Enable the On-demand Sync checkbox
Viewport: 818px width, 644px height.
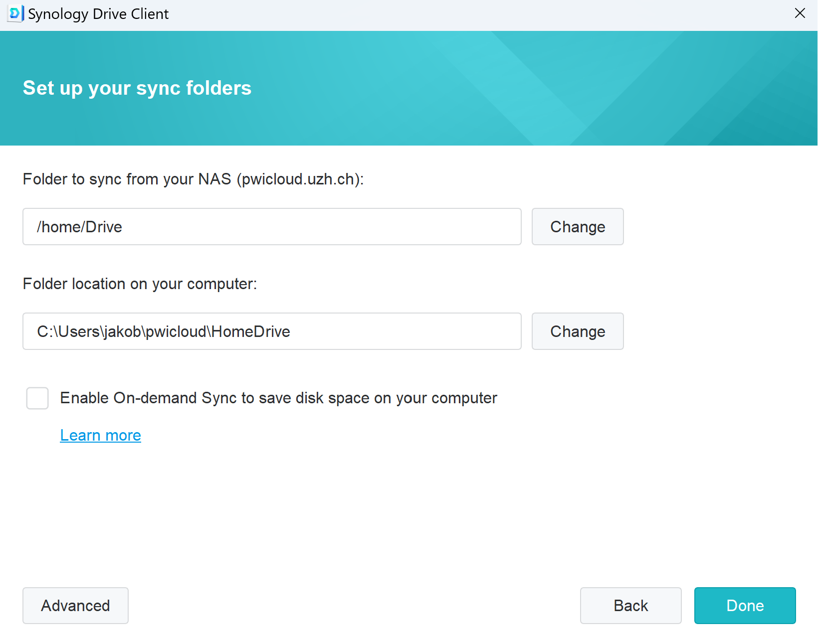coord(37,398)
